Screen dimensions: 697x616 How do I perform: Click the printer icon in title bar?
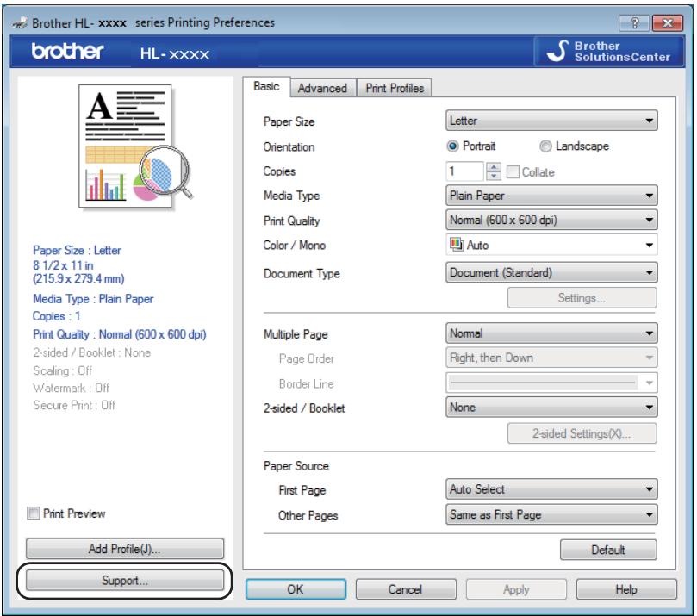point(20,22)
